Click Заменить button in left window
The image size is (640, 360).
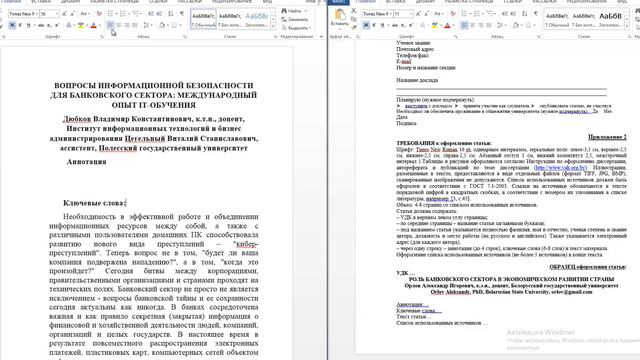tap(295, 20)
